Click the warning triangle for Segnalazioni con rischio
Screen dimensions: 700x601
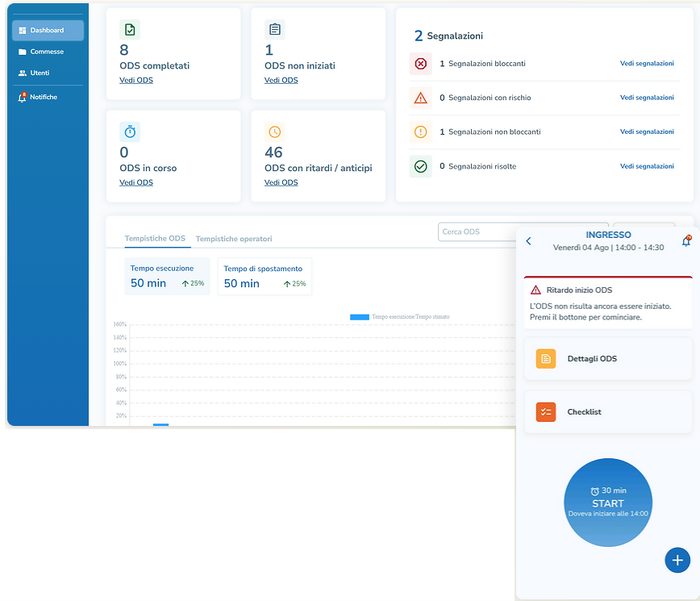click(420, 97)
